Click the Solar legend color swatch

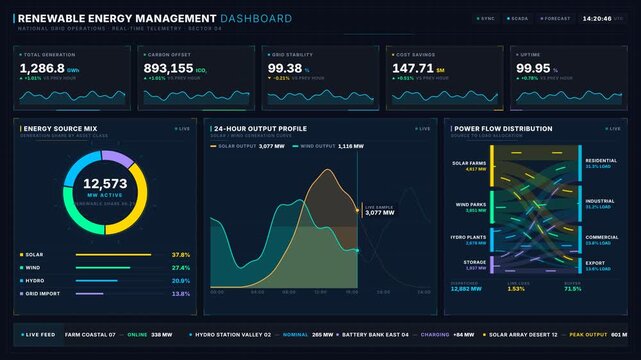click(22, 255)
